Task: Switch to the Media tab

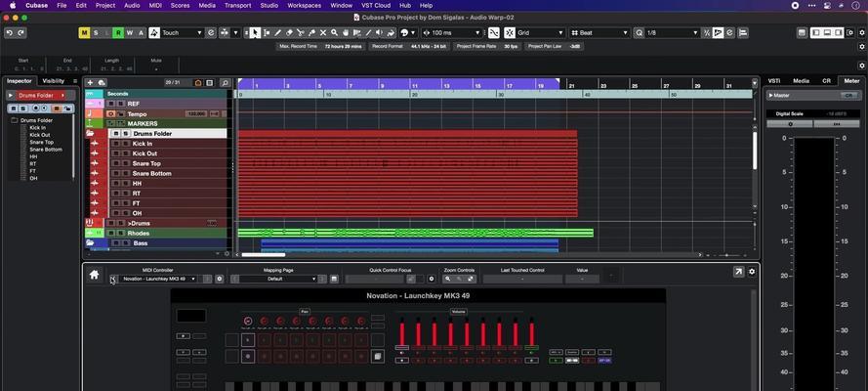Action: click(x=801, y=81)
